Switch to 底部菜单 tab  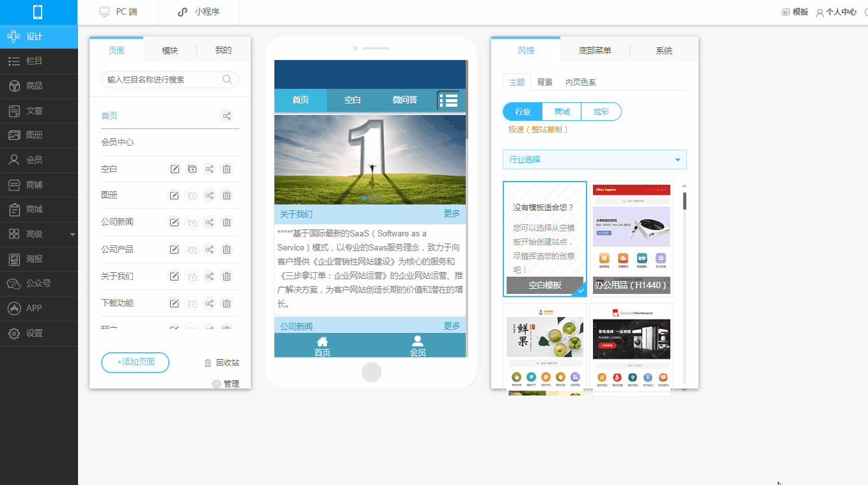pyautogui.click(x=595, y=50)
